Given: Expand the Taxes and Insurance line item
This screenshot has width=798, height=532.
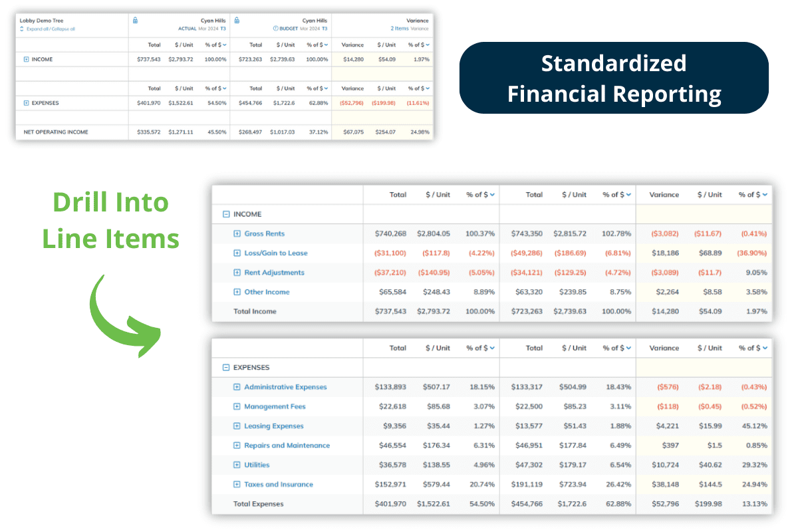Looking at the screenshot, I should click(237, 484).
